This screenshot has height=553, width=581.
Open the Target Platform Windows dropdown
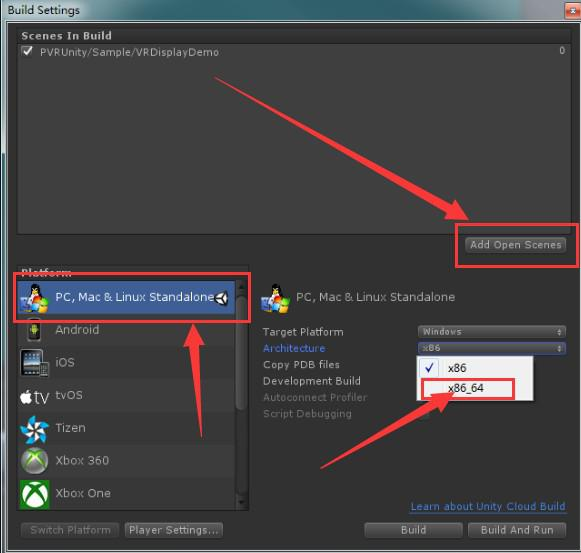pyautogui.click(x=491, y=332)
